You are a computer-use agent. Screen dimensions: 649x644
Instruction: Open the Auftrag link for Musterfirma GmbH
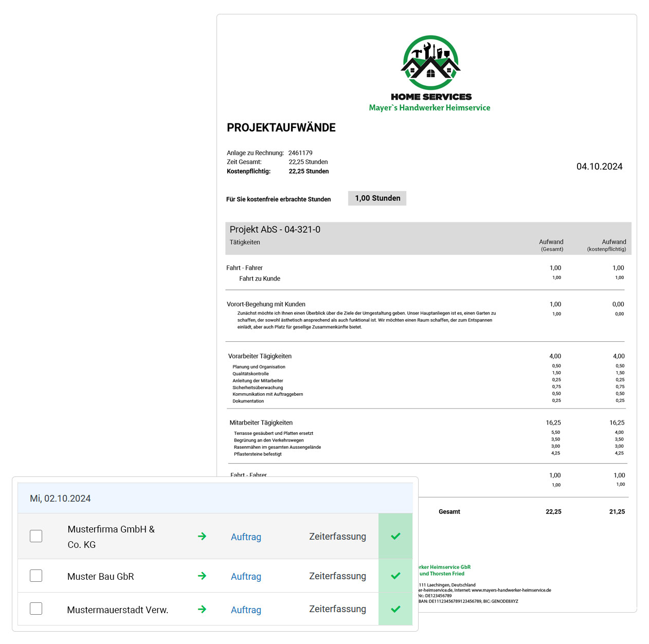point(246,537)
